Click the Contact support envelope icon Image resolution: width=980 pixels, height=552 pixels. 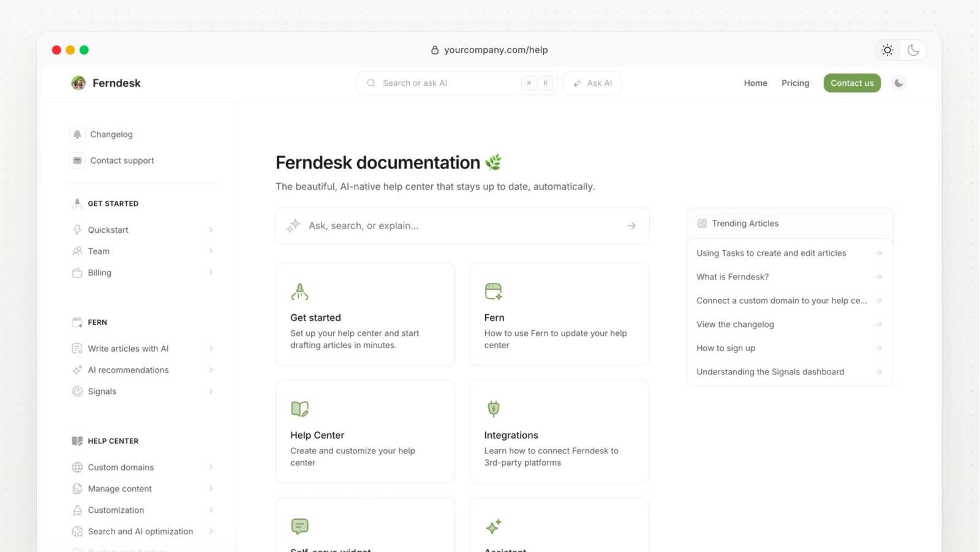pyautogui.click(x=77, y=161)
